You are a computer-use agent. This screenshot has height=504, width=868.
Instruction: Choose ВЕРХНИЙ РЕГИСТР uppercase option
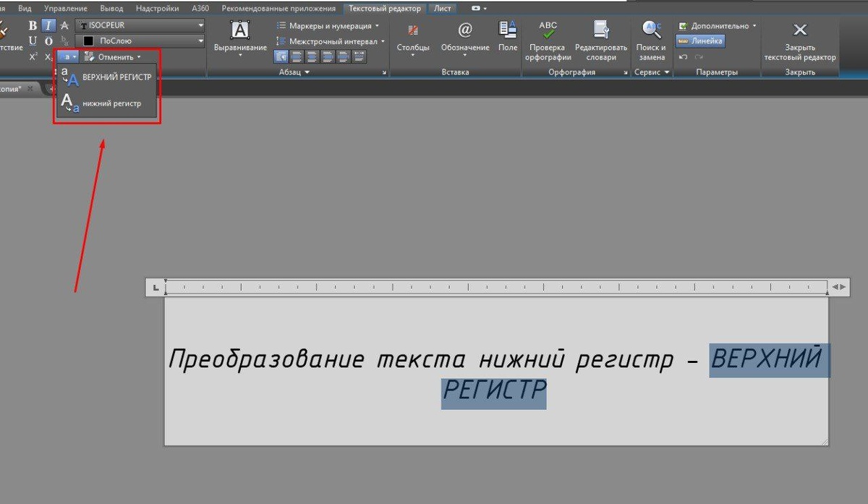(106, 76)
